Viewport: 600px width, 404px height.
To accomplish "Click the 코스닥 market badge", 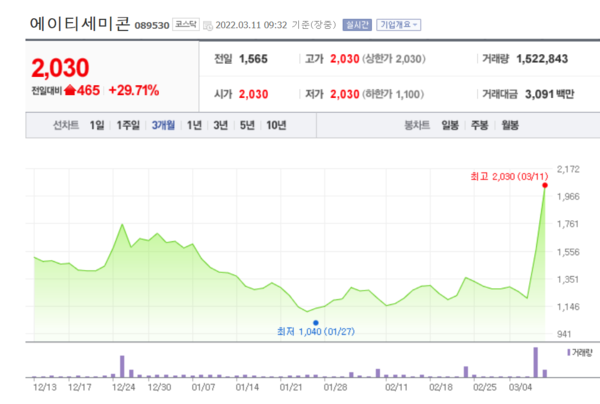I will pyautogui.click(x=186, y=24).
